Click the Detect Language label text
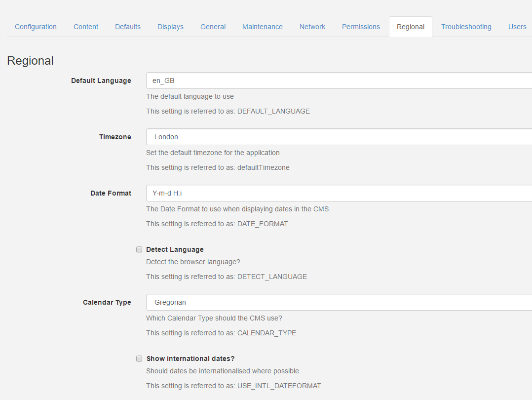 (175, 249)
